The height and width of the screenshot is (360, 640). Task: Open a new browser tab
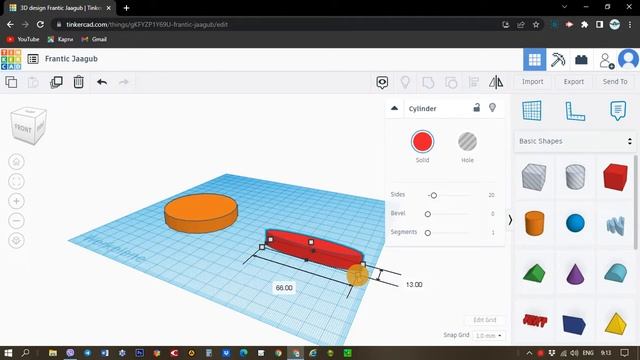click(127, 8)
